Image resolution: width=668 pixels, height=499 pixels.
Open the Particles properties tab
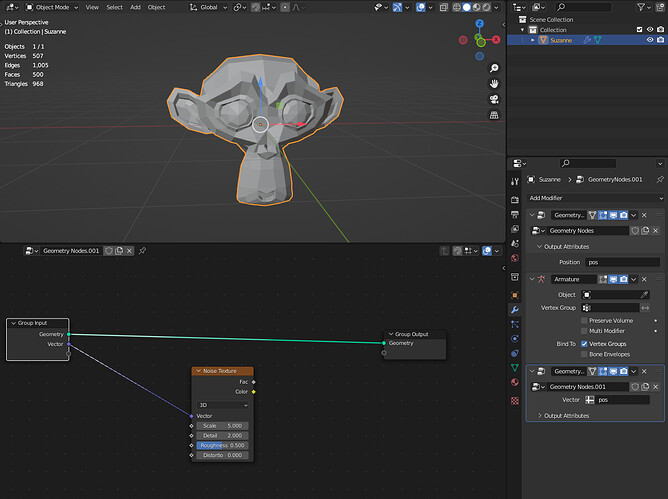point(515,324)
